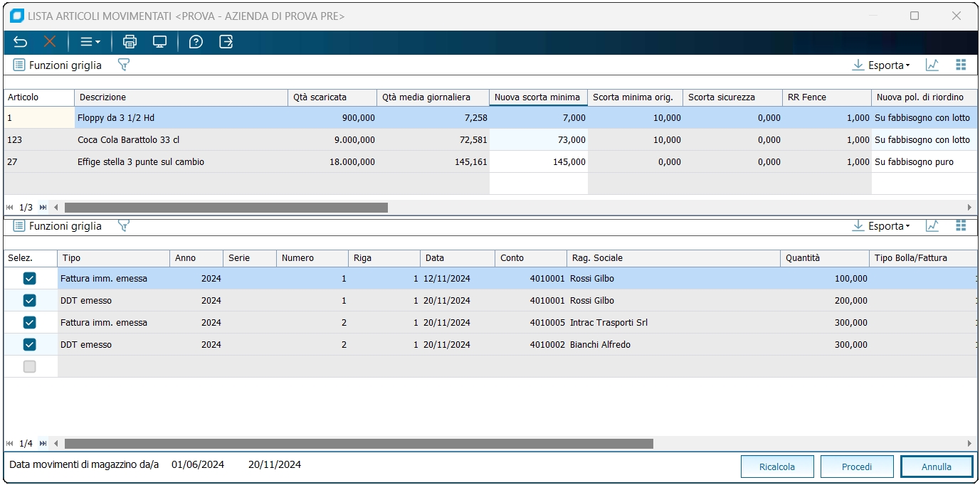This screenshot has width=980, height=485.
Task: Click the Qtà media giornaliera column header
Action: 433,97
